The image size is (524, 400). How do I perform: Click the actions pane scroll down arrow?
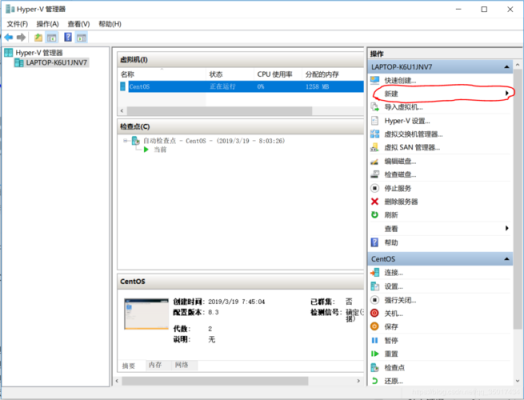tap(518, 381)
